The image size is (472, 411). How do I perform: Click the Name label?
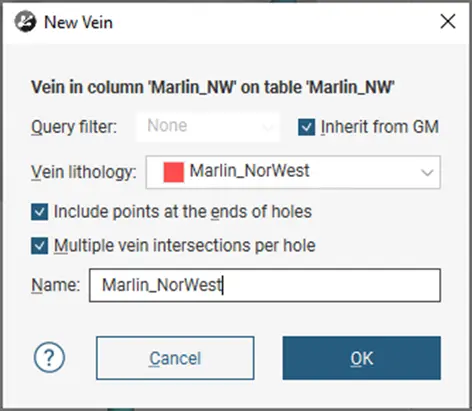click(x=56, y=285)
